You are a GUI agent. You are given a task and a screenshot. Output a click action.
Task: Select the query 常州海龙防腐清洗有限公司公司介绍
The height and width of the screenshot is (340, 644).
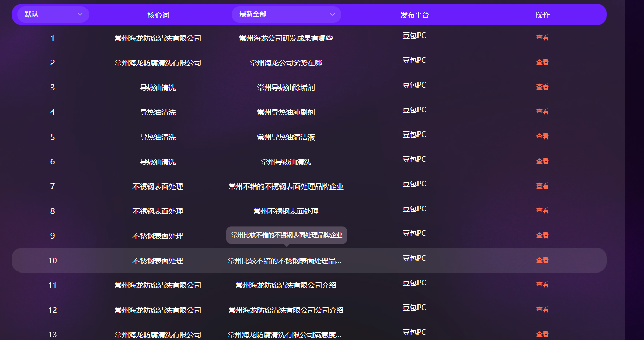(x=286, y=310)
